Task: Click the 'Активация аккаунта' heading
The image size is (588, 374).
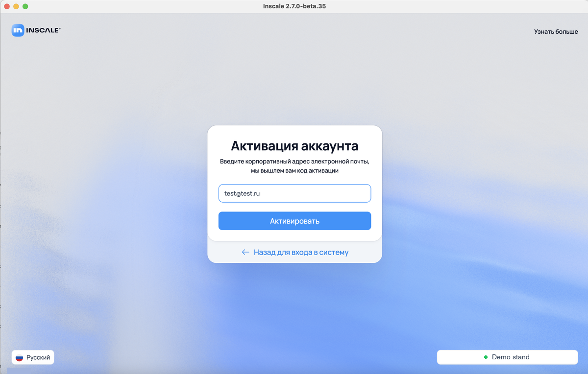Action: click(294, 146)
